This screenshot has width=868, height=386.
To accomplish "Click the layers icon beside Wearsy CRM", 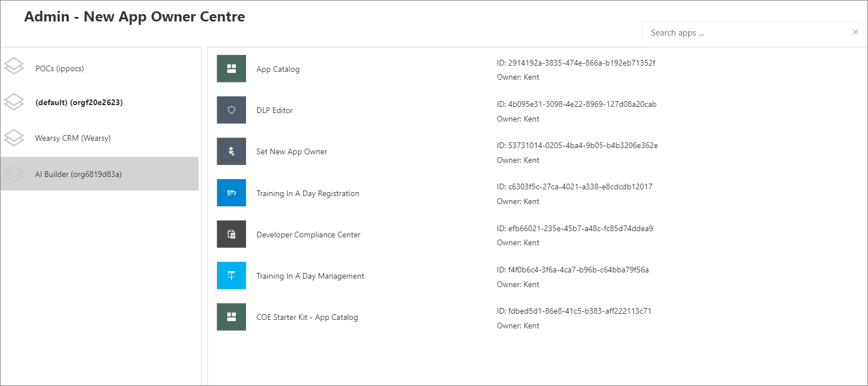I will (14, 137).
